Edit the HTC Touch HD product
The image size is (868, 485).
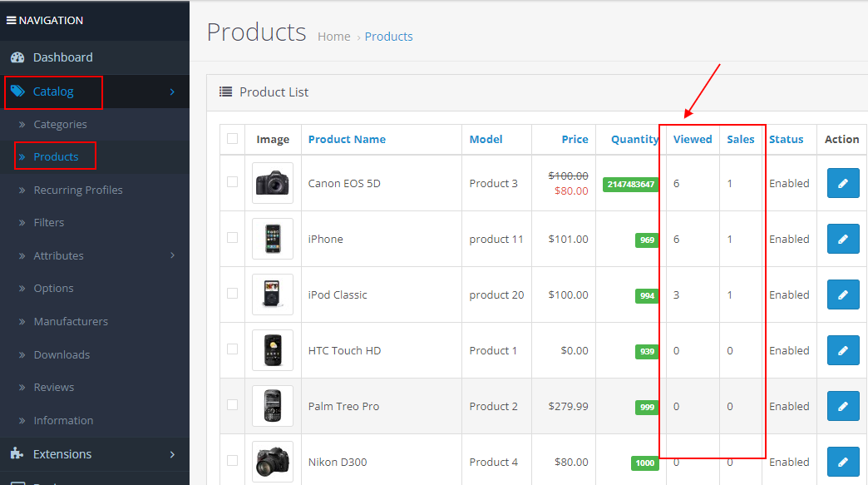(x=843, y=350)
